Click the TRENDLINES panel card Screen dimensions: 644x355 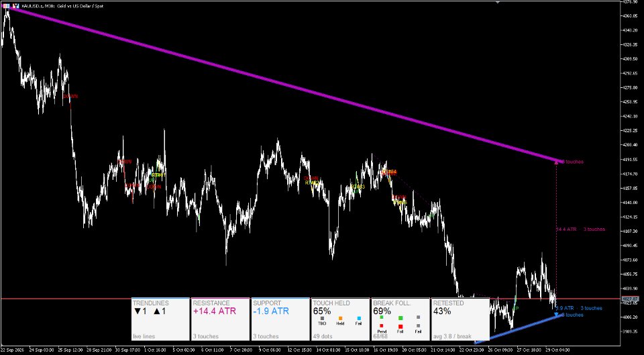coord(160,319)
